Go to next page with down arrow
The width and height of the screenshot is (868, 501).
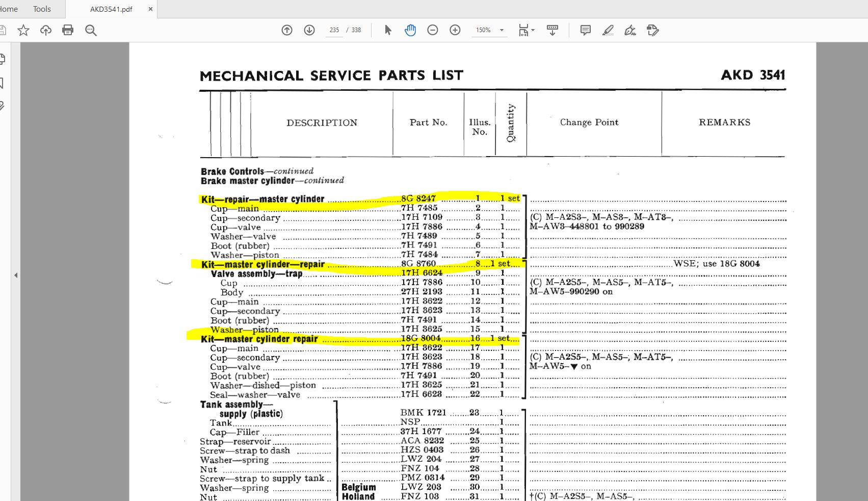tap(309, 30)
